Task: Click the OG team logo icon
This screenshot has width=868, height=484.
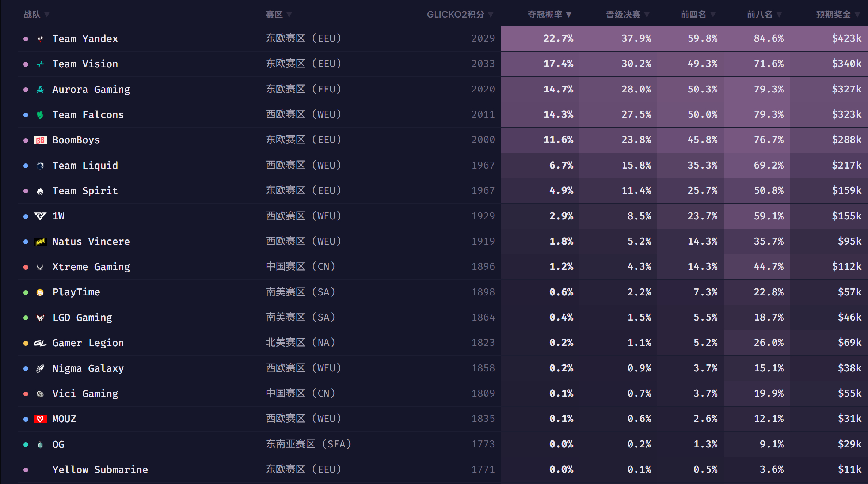Action: pyautogui.click(x=40, y=445)
